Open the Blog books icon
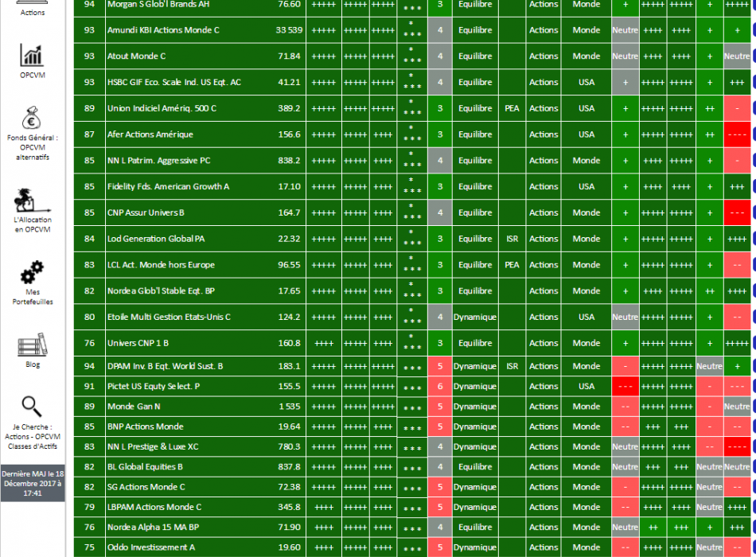This screenshot has height=557, width=756. point(33,345)
